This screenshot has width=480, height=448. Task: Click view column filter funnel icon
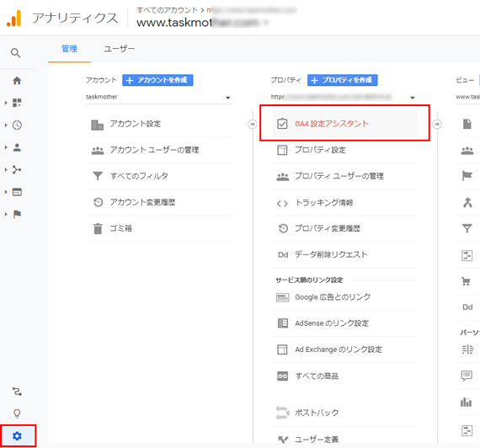pos(467,228)
